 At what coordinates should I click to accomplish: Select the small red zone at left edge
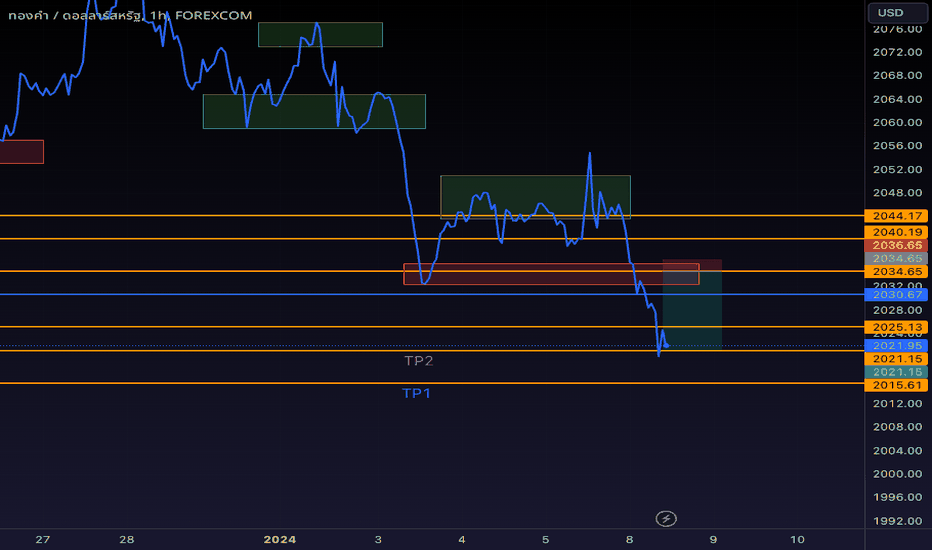[x=21, y=152]
